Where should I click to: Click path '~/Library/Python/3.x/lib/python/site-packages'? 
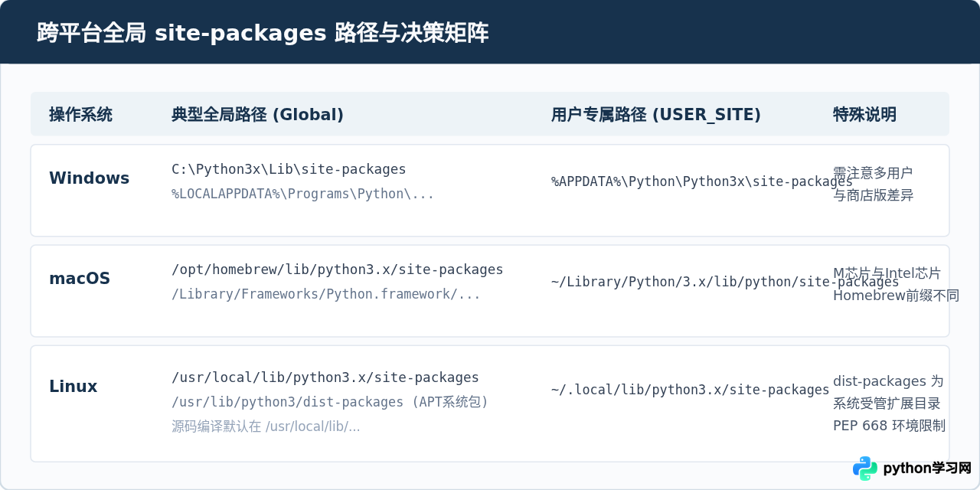tap(725, 282)
